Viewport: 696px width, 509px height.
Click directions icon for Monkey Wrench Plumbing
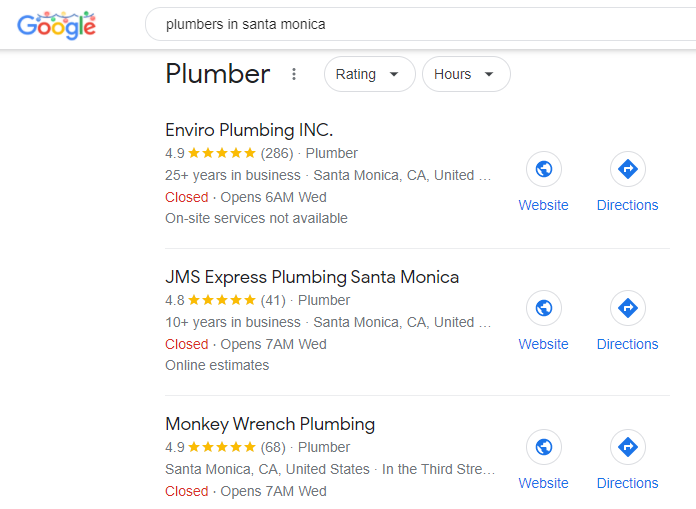[x=628, y=447]
